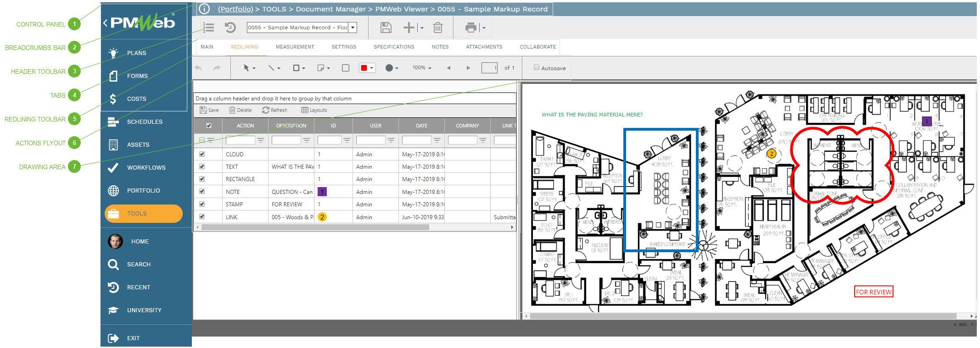Open the print options dropdown arrow
The width and height of the screenshot is (980, 348).
[484, 28]
